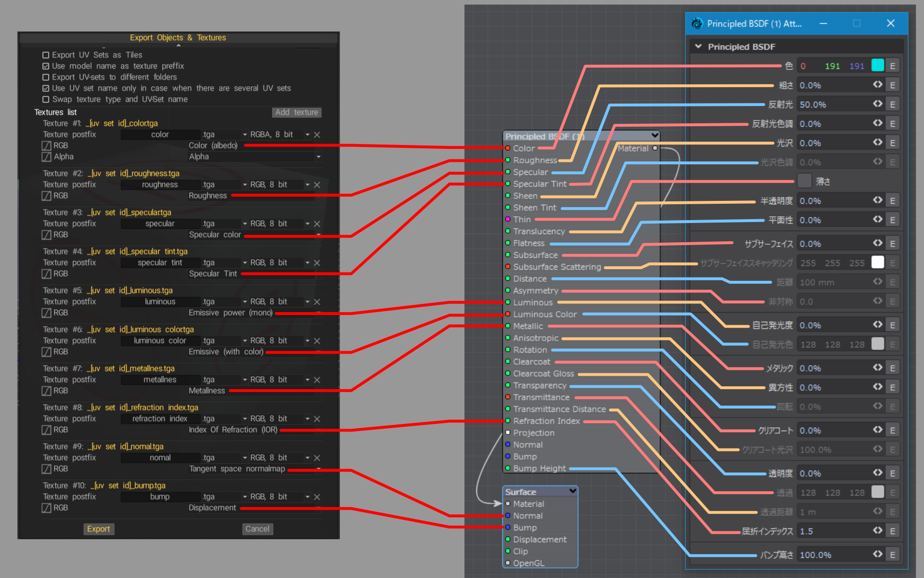Open the Surface node dropdown arrow

pos(572,491)
